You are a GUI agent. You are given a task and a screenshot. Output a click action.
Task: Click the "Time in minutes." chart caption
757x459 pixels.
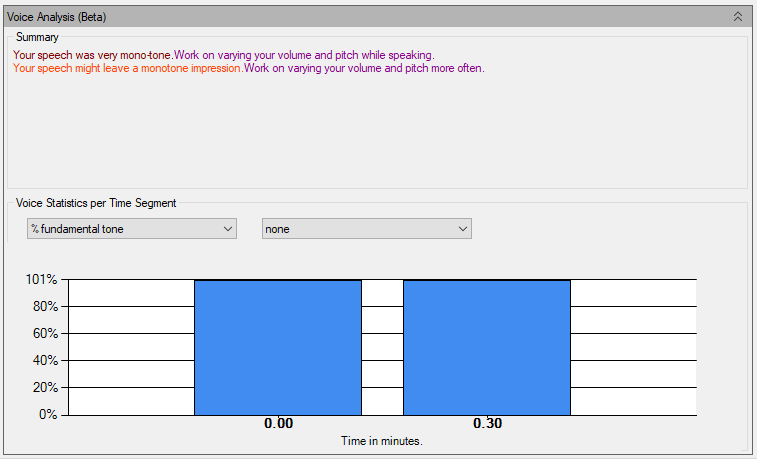382,441
